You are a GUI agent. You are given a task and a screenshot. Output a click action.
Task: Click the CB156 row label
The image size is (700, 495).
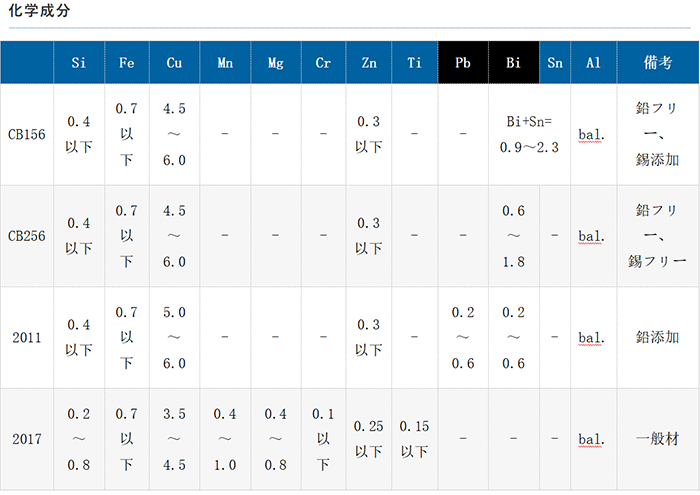[x=27, y=134]
